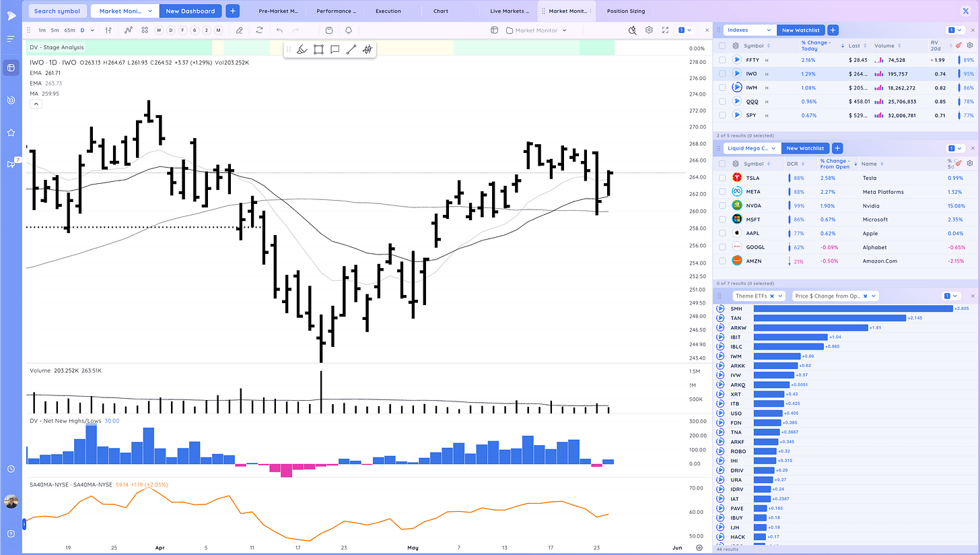Screen dimensions: 980x555
Task: Select the candlestick measure tool
Action: coord(367,49)
